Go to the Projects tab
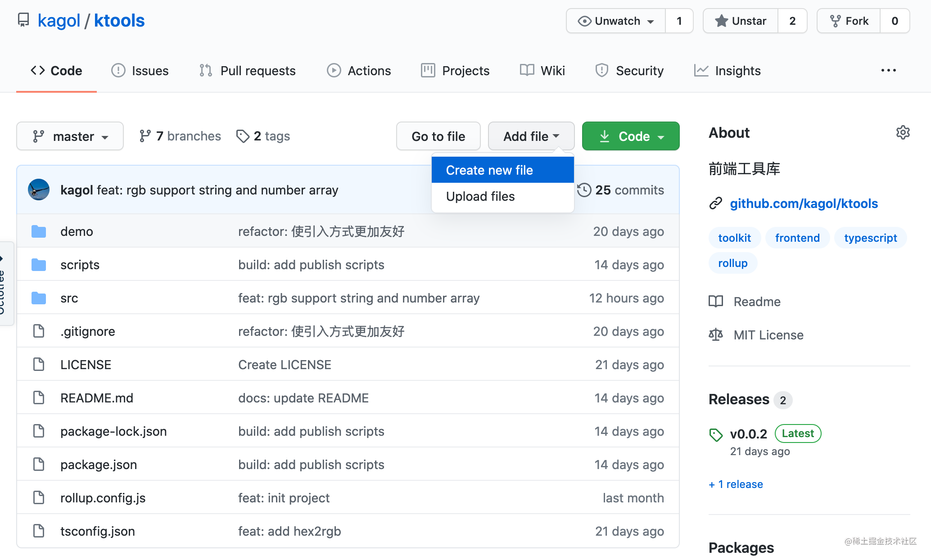 click(455, 71)
